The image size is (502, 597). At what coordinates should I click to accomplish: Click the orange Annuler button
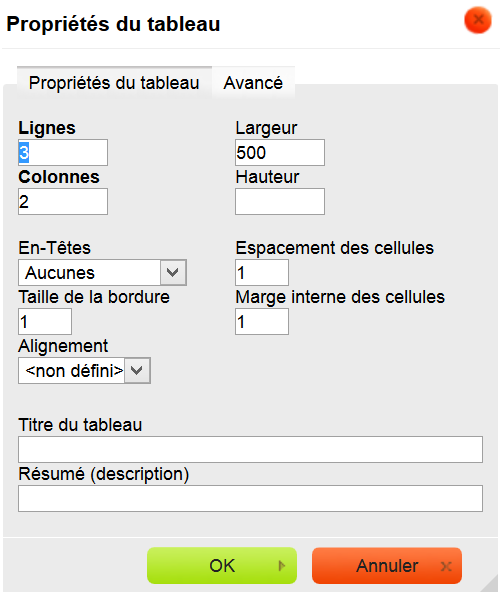pyautogui.click(x=387, y=565)
